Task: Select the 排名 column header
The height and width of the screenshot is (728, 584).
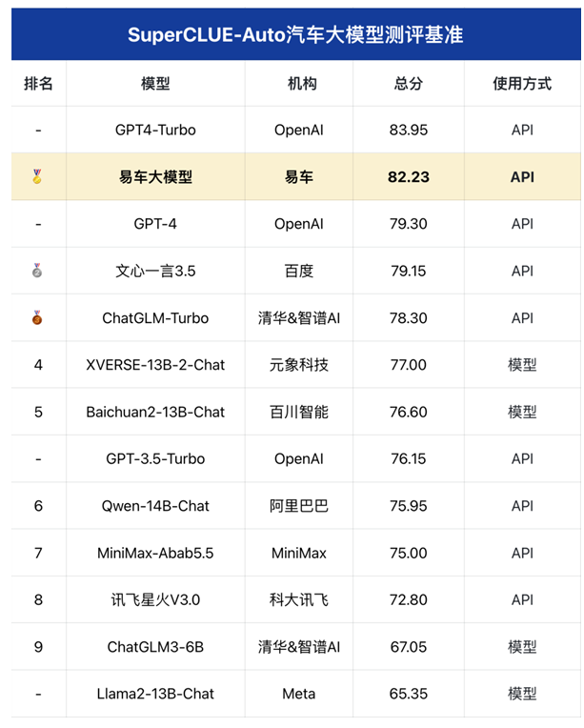Action: tap(38, 84)
